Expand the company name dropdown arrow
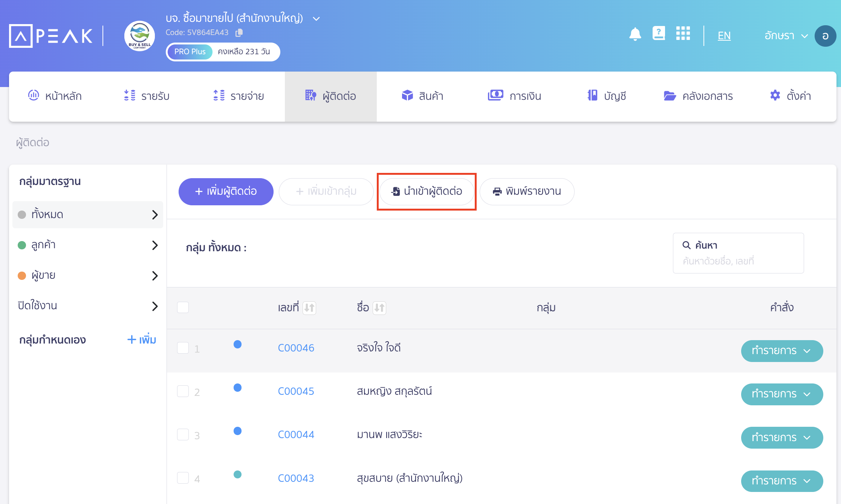This screenshot has width=841, height=504. click(316, 18)
